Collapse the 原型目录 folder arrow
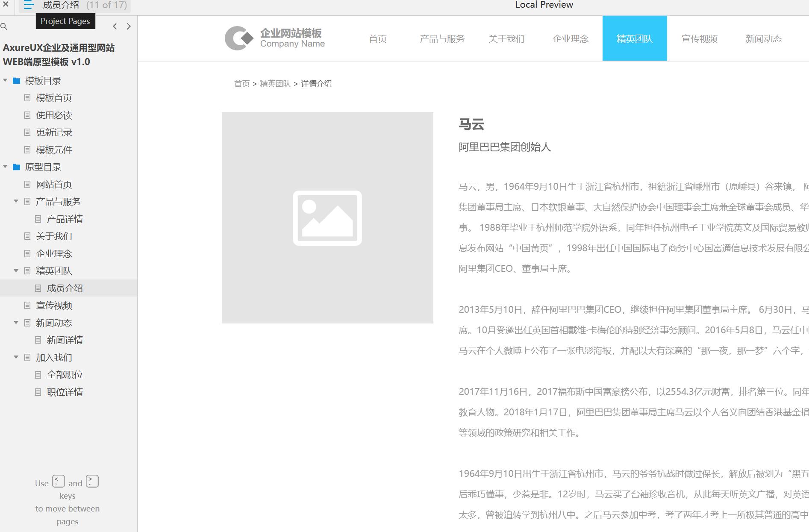 click(5, 167)
